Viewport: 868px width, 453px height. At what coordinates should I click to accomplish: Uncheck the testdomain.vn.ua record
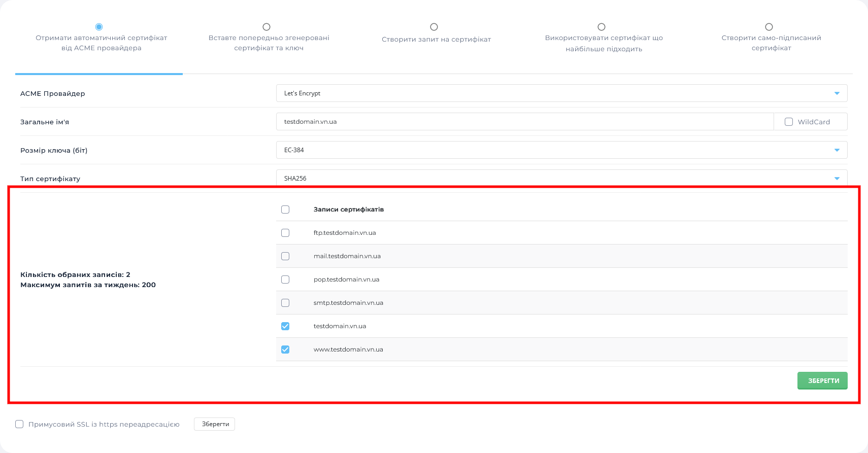[x=285, y=326]
